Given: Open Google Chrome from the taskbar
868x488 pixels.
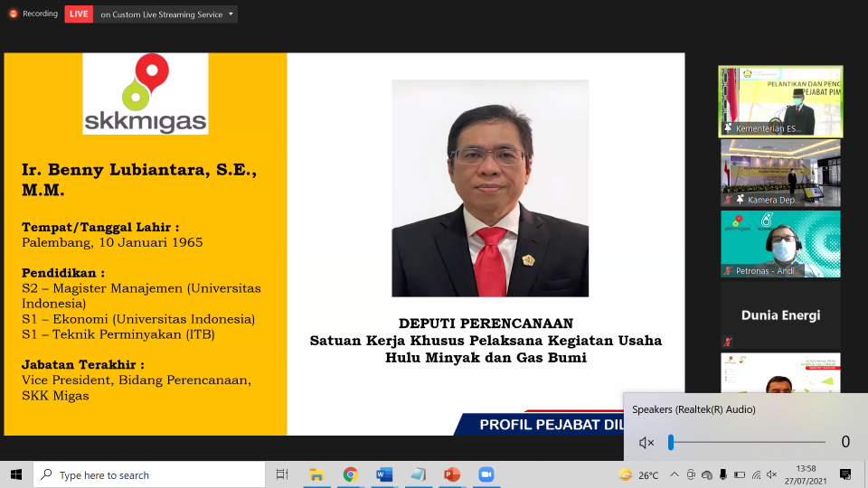Looking at the screenshot, I should pos(351,474).
